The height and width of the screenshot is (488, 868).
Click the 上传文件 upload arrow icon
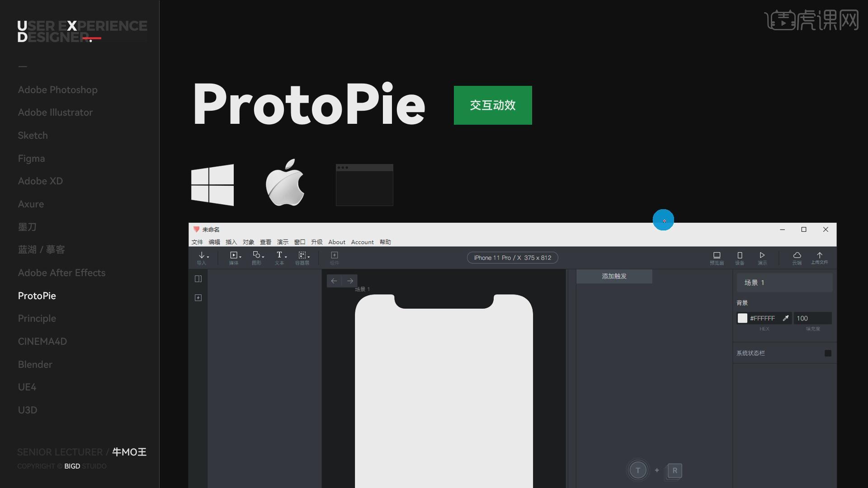coord(819,256)
